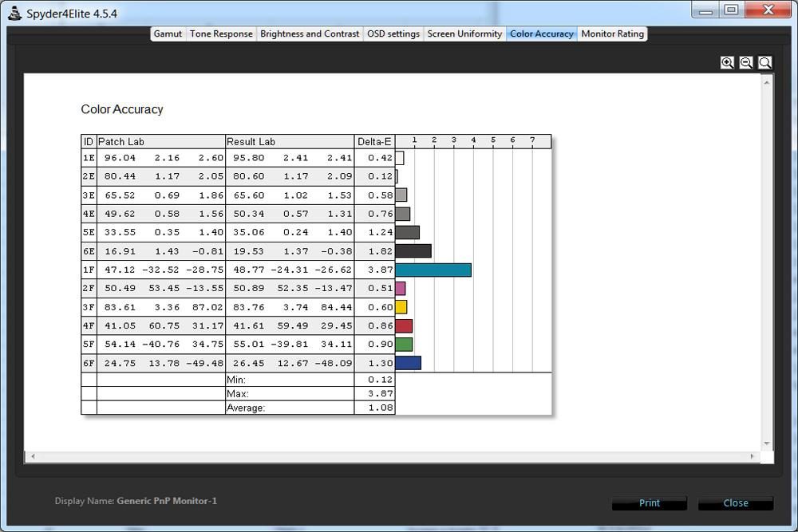Select the OSD settings tab
Screen dimensions: 798x532
[393, 33]
